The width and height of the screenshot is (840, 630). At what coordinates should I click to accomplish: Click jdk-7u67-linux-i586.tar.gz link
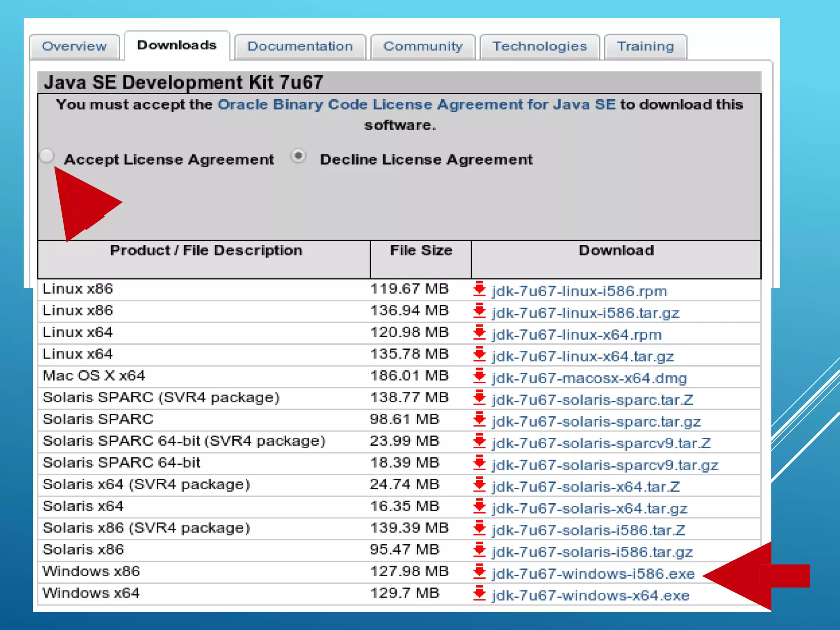586,313
